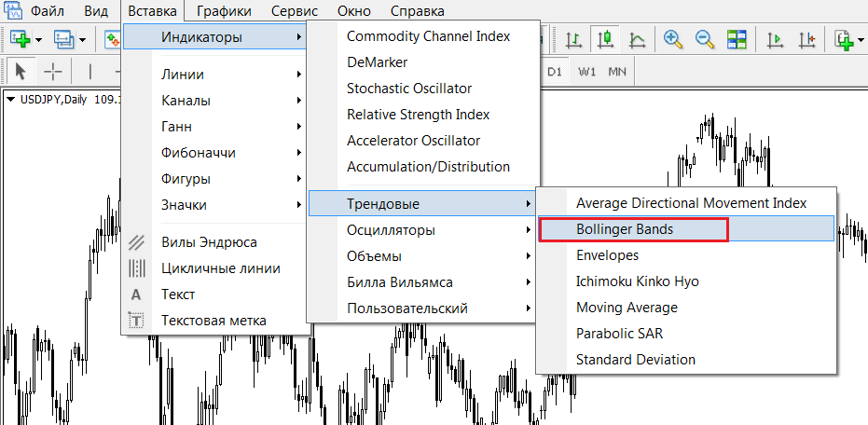868x425 pixels.
Task: Expand the Объемы submenu
Action: (x=422, y=256)
